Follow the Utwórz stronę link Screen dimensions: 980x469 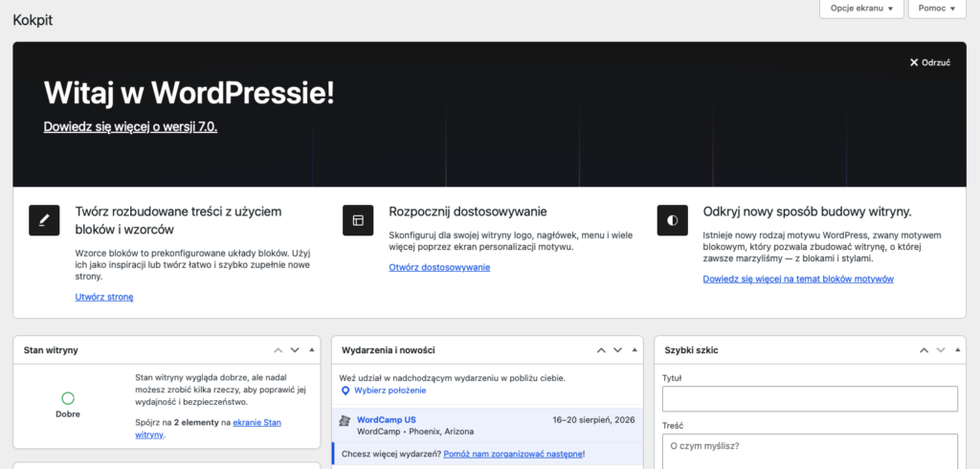tap(104, 297)
